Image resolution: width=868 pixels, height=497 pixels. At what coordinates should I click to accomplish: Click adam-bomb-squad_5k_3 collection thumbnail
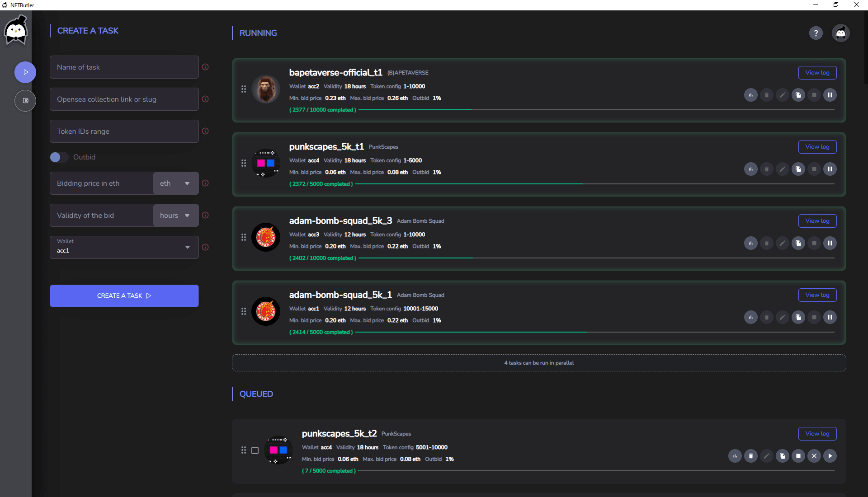click(266, 237)
